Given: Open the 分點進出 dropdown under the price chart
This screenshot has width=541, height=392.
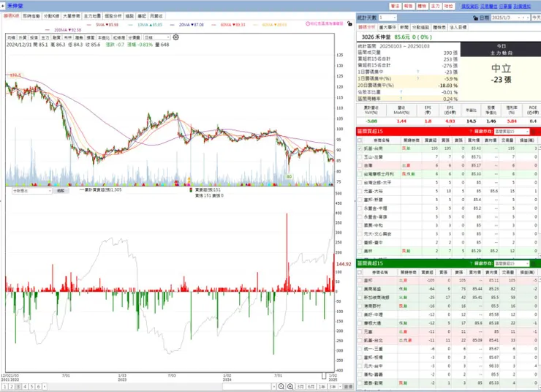Looking at the screenshot, I should point(32,191).
